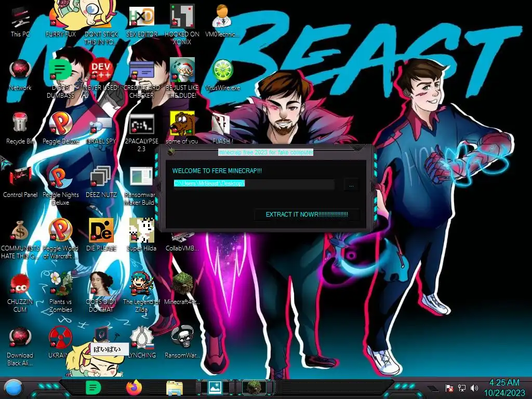Switch to the picture viewer taskbar item
This screenshot has height=399, width=532.
tap(215, 388)
